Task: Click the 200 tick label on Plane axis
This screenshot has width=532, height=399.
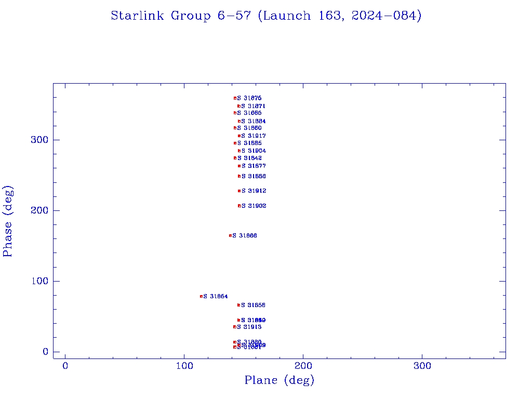Action: point(303,366)
